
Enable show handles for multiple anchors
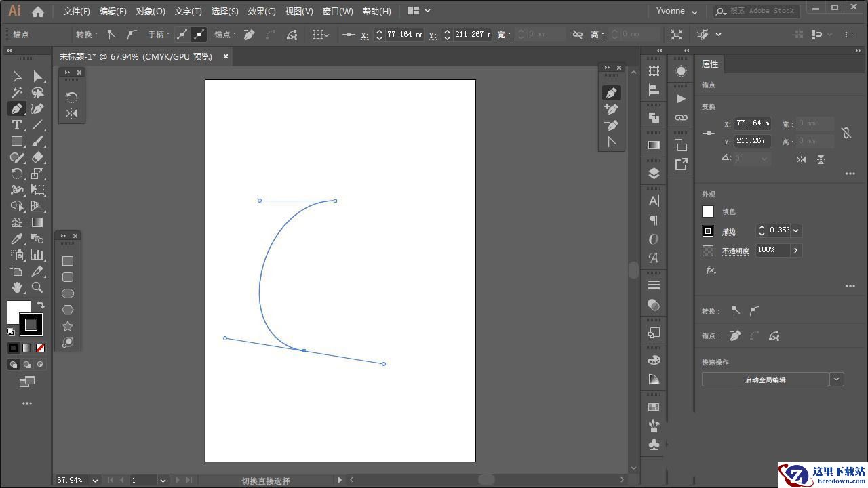182,35
